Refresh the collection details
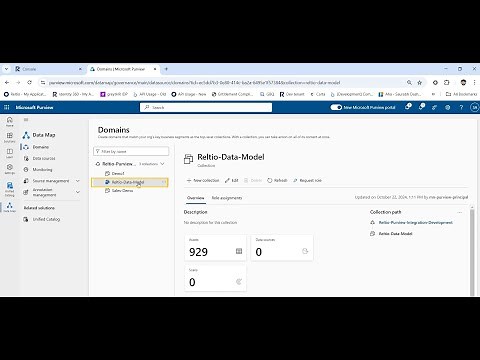Image resolution: width=480 pixels, height=360 pixels. click(x=277, y=180)
